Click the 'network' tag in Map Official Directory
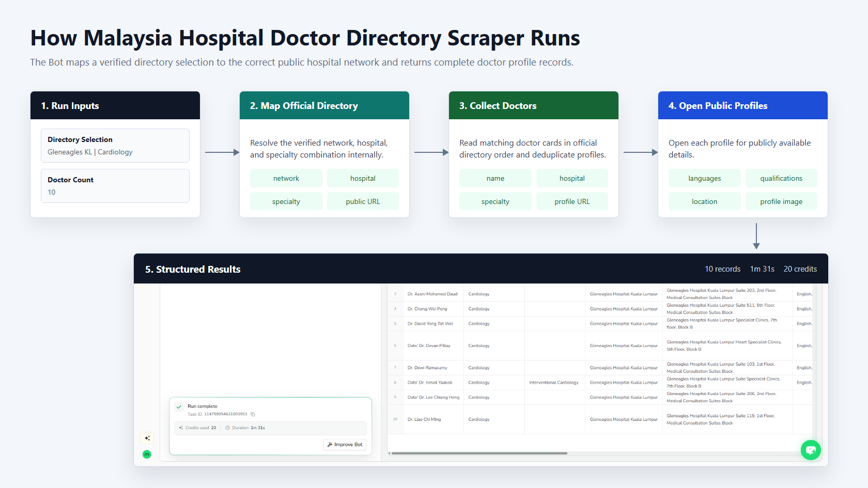The image size is (868, 488). [x=286, y=178]
